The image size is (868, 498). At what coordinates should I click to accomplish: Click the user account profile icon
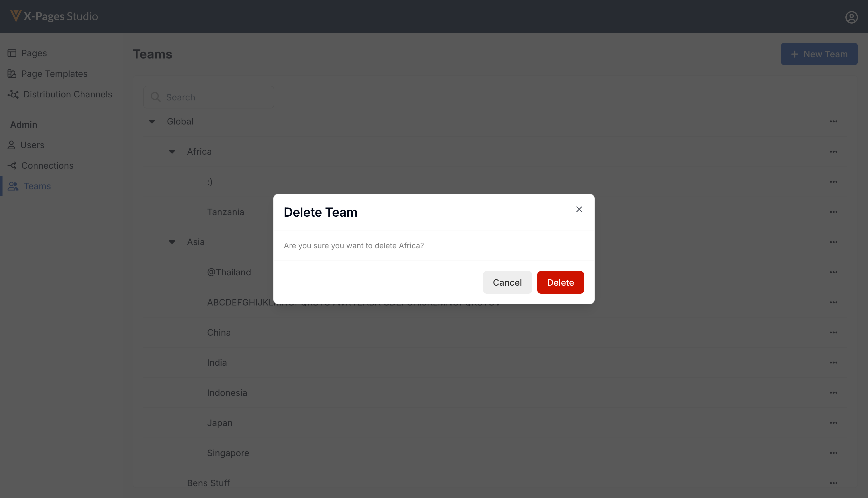click(851, 17)
